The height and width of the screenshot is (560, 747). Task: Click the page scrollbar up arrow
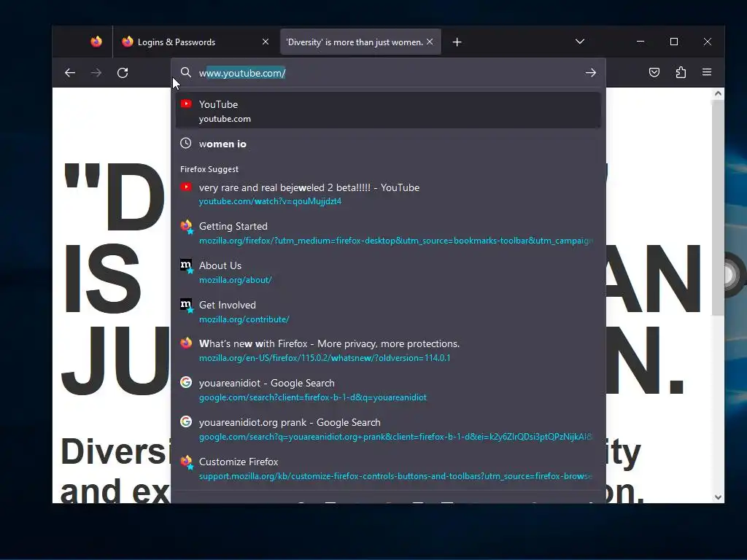point(718,94)
